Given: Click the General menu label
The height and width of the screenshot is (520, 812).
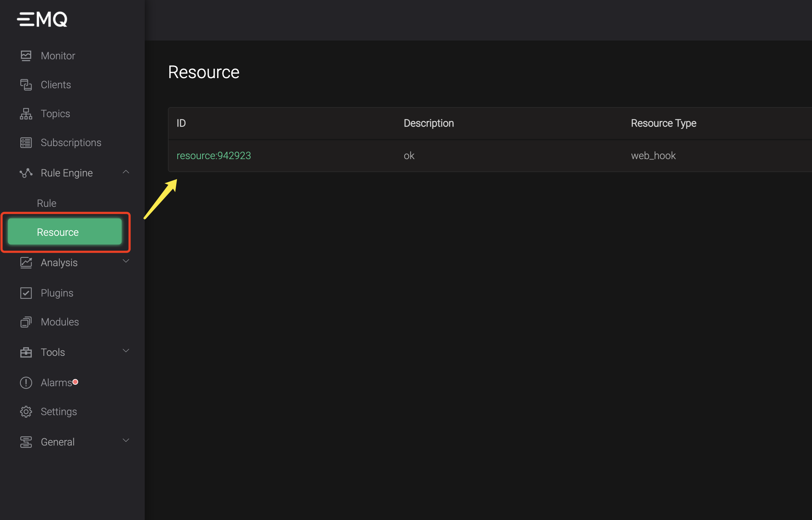Looking at the screenshot, I should tap(58, 442).
